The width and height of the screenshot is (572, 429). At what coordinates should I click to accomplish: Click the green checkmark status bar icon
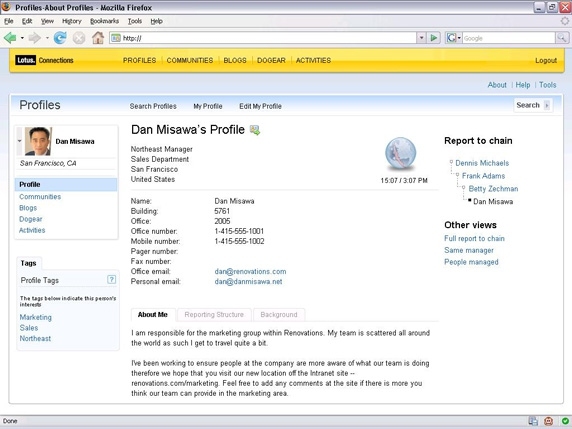point(565,421)
